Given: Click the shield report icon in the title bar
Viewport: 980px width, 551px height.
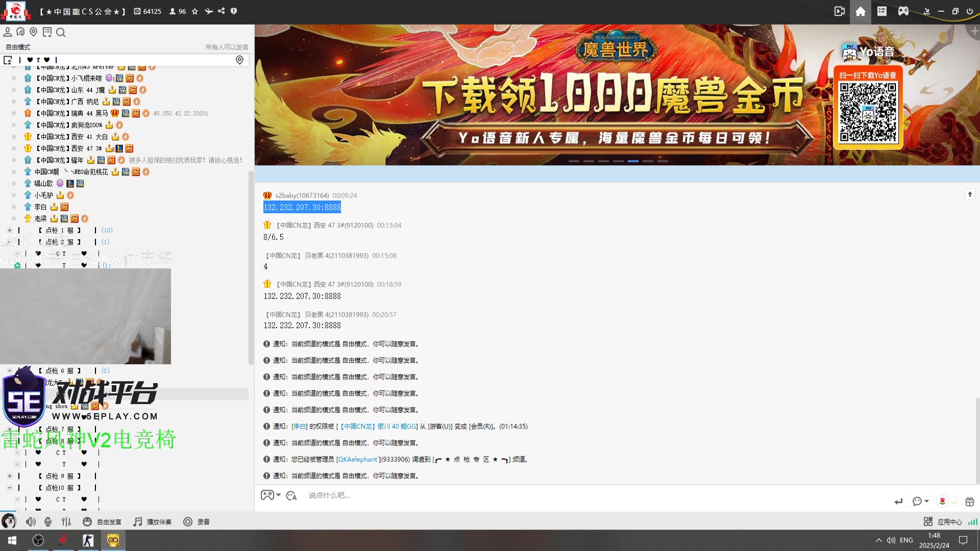Looking at the screenshot, I should tap(234, 11).
